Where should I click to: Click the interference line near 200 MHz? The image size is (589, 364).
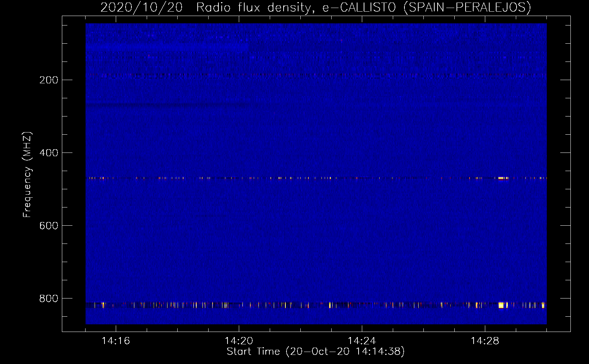pyautogui.click(x=316, y=75)
